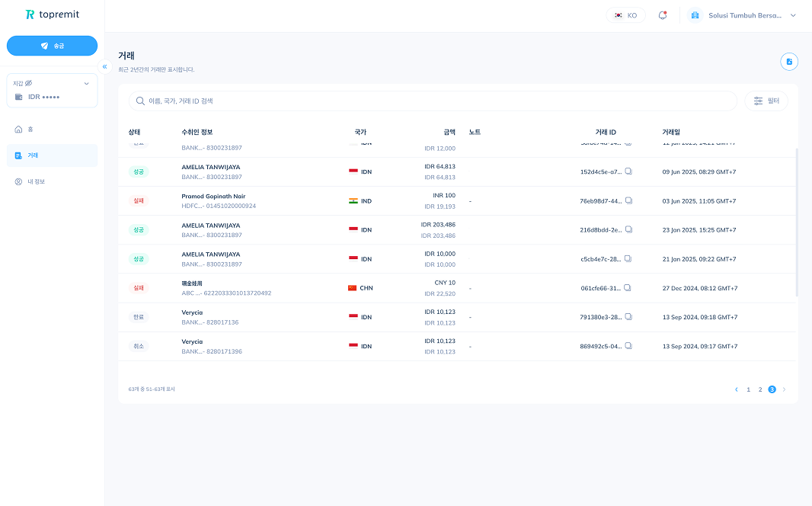Image resolution: width=812 pixels, height=506 pixels.
Task: Click the China flag in CHN row
Action: click(352, 287)
